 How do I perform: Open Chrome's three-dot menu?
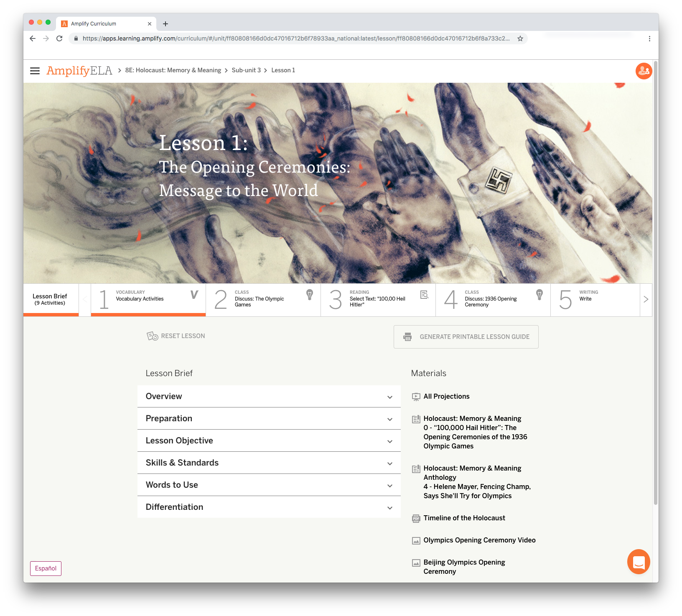click(x=649, y=38)
